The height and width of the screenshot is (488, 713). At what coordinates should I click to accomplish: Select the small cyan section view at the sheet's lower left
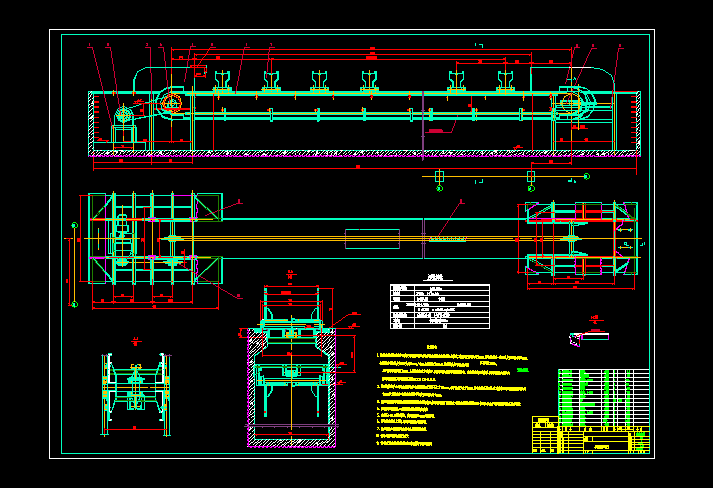coord(136,394)
